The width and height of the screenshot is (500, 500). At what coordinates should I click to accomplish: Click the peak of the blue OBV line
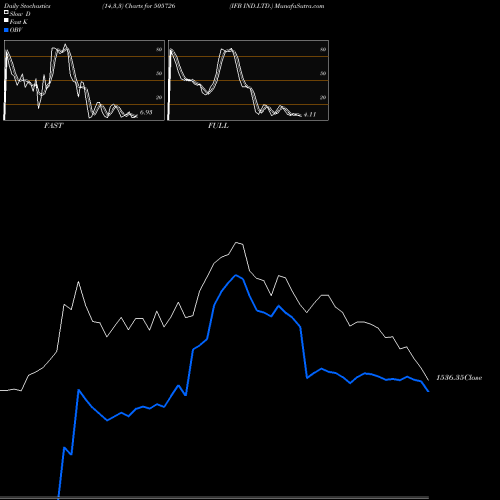click(x=236, y=275)
